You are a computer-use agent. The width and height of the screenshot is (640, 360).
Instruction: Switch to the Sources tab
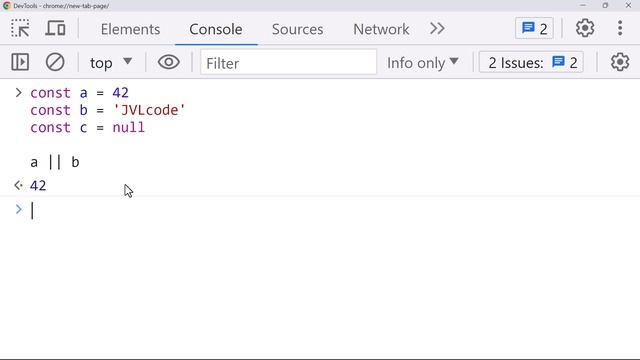(298, 29)
